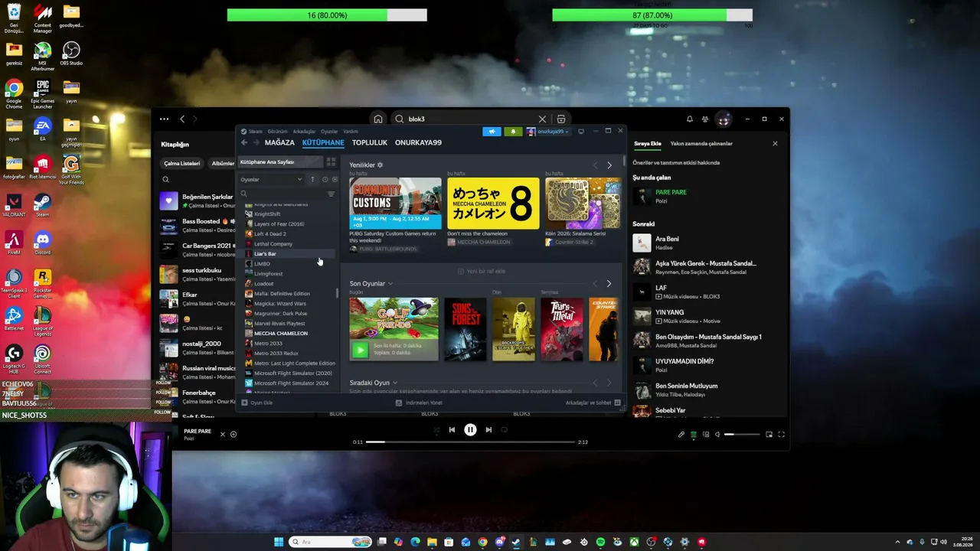Toggle Spotify shuffle
980x551 pixels.
(436, 430)
